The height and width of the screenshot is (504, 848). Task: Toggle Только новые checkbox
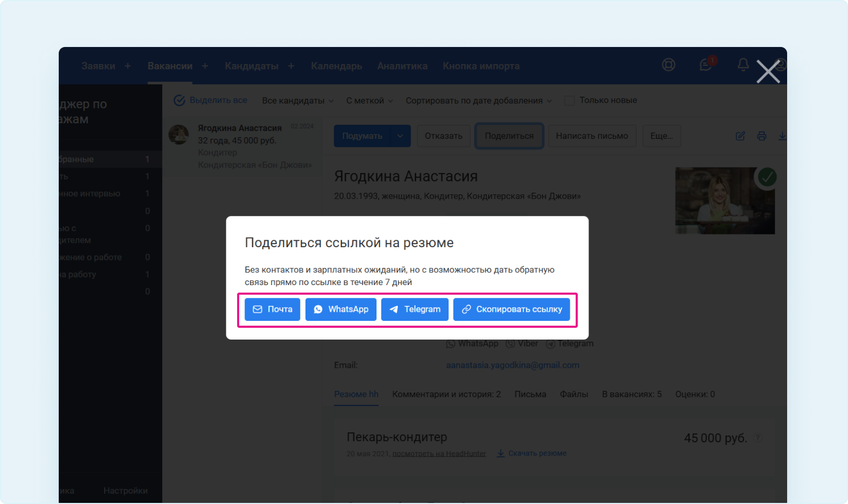pos(570,100)
